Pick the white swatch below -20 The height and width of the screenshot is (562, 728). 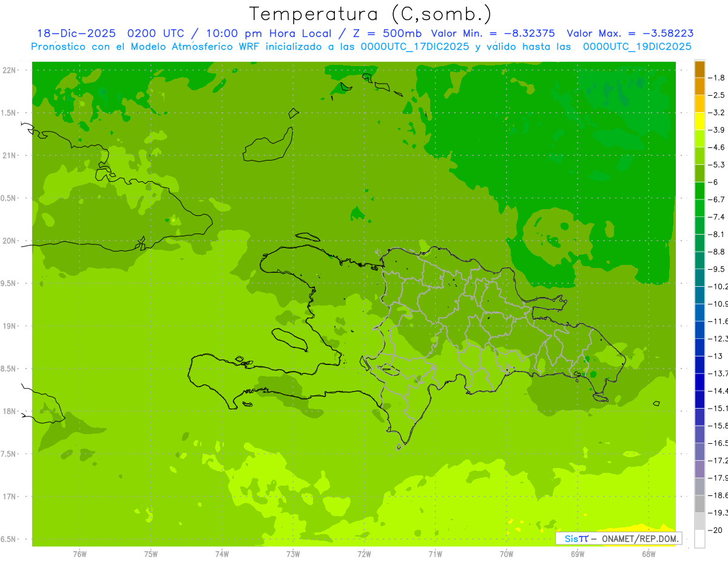click(699, 539)
